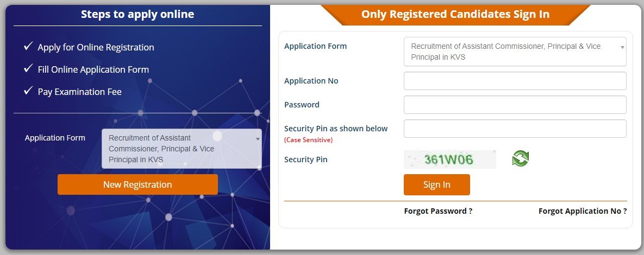This screenshot has height=255, width=644.
Task: Click Apply for Online Registration text
Action: coord(96,48)
